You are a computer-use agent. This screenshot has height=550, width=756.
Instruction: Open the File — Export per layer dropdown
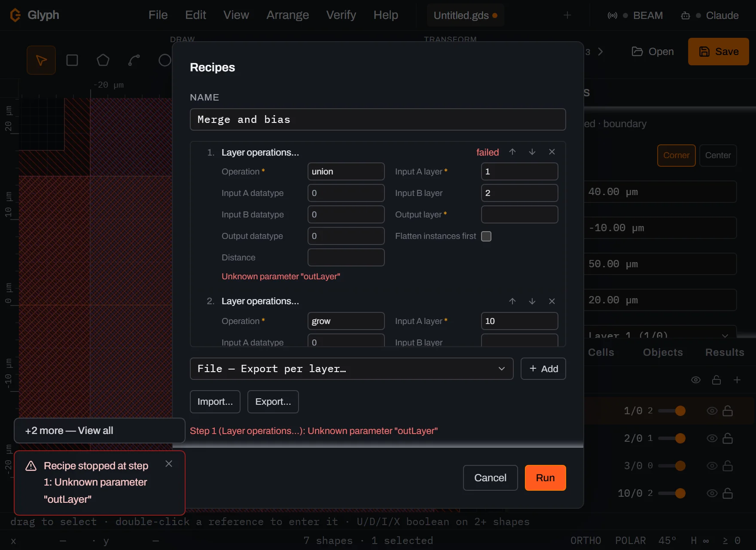pos(351,369)
